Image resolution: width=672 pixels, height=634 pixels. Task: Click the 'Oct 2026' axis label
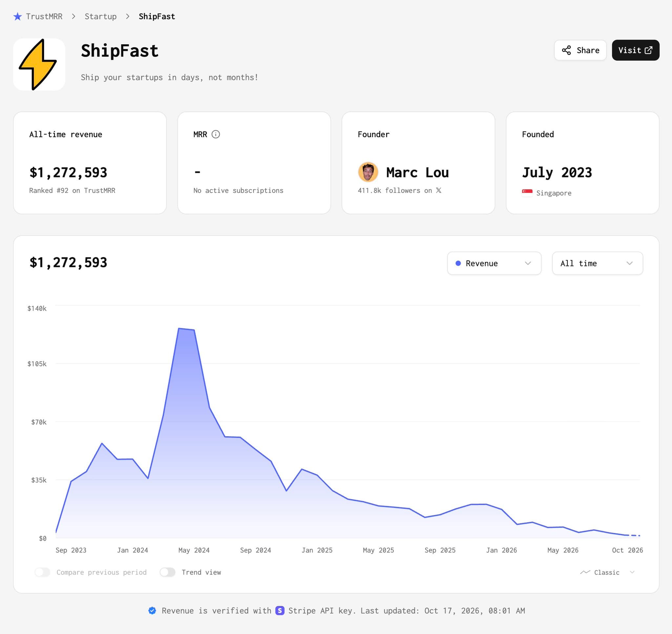(x=627, y=550)
